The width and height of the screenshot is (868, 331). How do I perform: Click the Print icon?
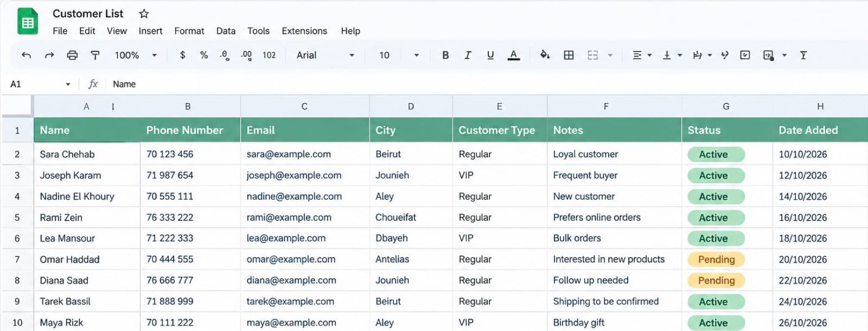pos(72,55)
